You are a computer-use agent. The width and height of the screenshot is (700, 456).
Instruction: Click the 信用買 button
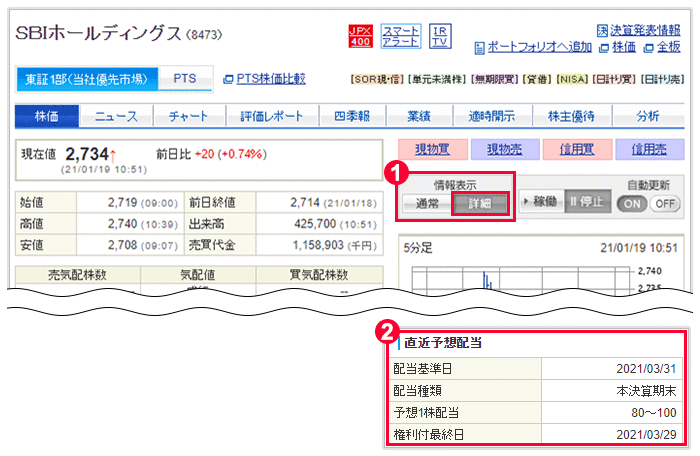[577, 149]
